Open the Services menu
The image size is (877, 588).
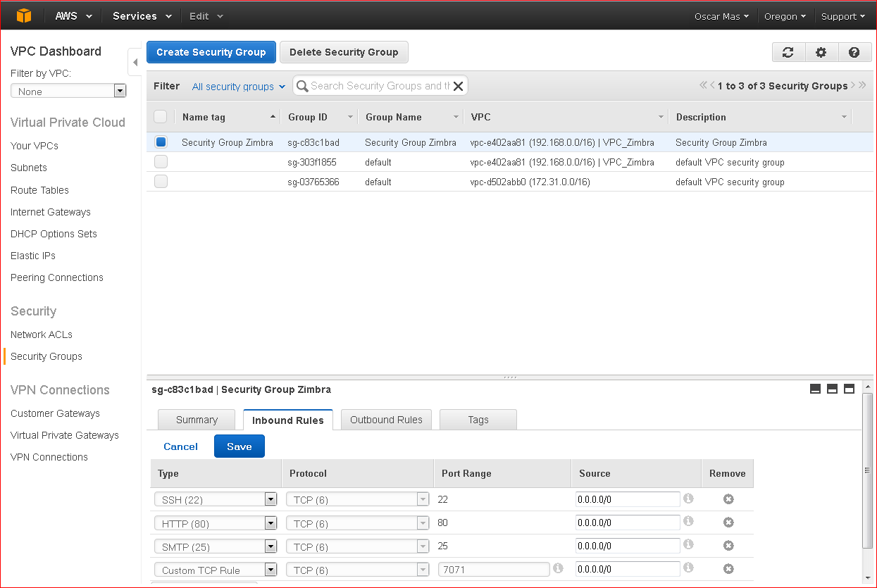pos(142,15)
